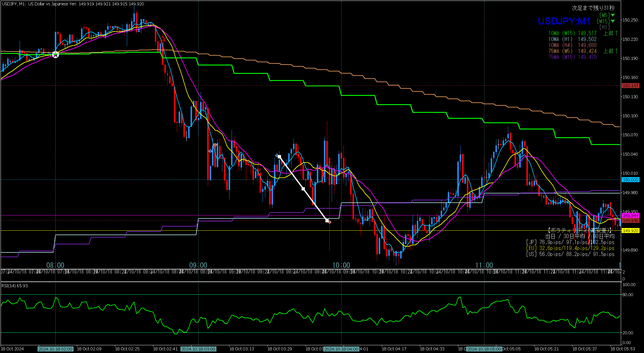Click the large 09:00 hour label
644x353 pixels.
point(198,265)
